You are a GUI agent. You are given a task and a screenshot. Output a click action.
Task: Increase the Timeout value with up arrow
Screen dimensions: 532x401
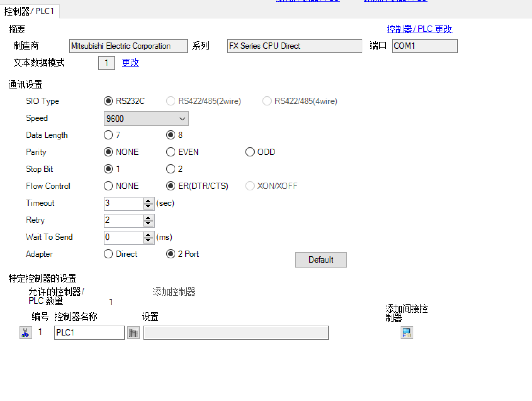click(x=148, y=201)
